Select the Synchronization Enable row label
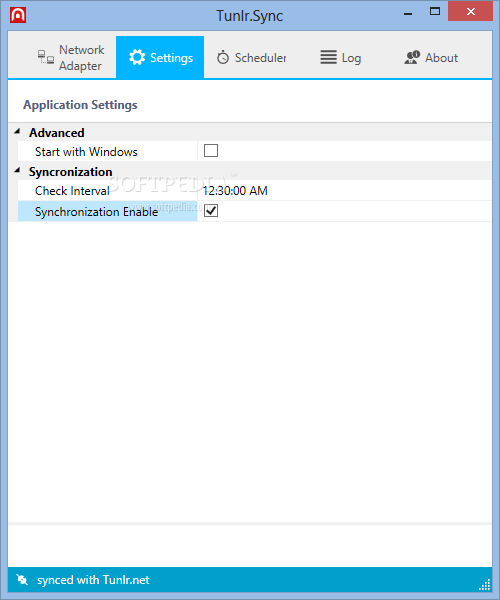The image size is (500, 600). tap(96, 212)
